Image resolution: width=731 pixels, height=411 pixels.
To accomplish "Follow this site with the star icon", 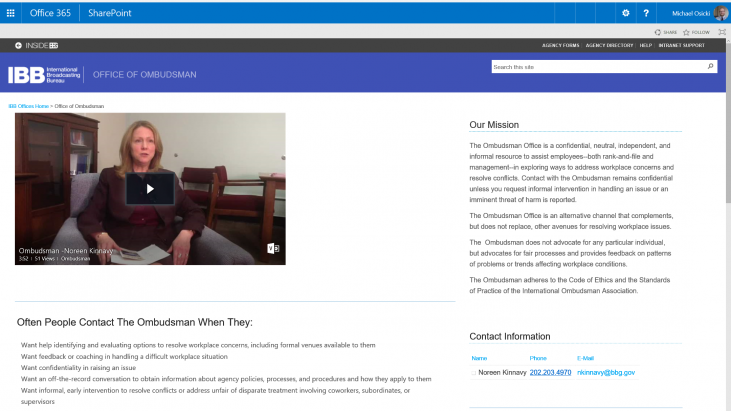I will click(x=686, y=32).
